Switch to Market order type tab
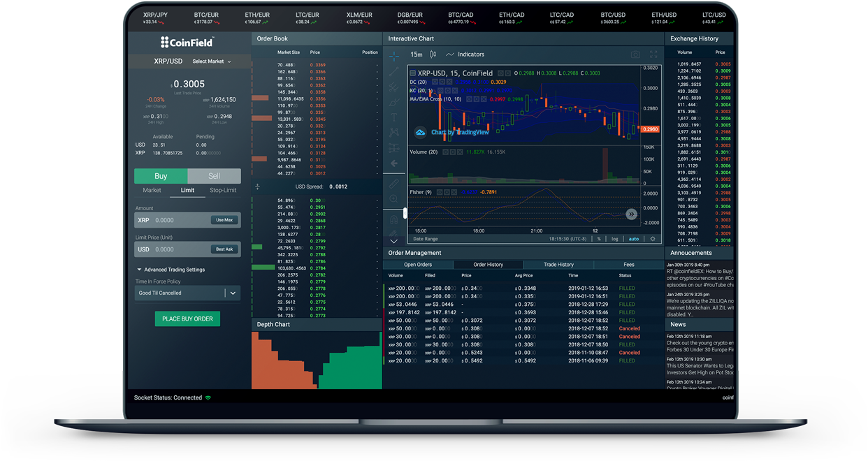This screenshot has width=868, height=461. tap(152, 191)
